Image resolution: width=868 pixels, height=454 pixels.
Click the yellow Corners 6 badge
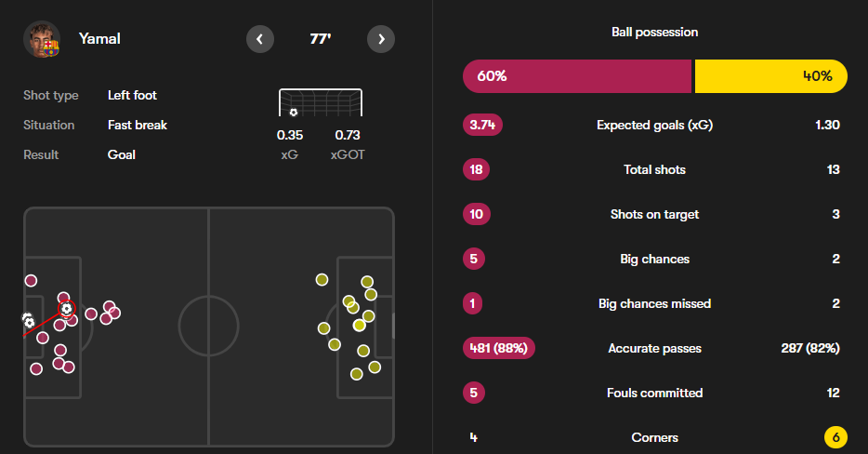point(835,437)
